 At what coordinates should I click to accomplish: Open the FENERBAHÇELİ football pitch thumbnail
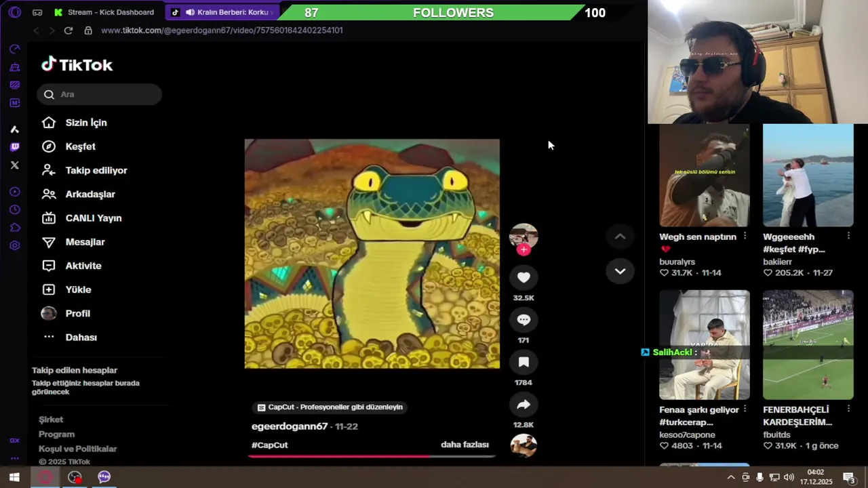(x=808, y=345)
